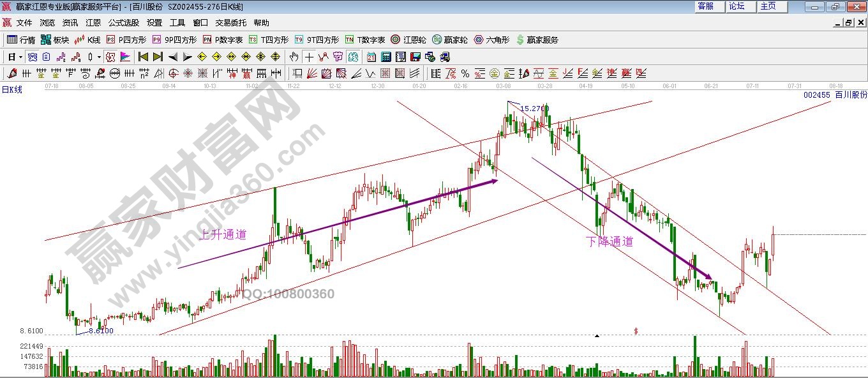Click the 15.2700 peak price label
This screenshot has width=868, height=378.
pyautogui.click(x=532, y=109)
